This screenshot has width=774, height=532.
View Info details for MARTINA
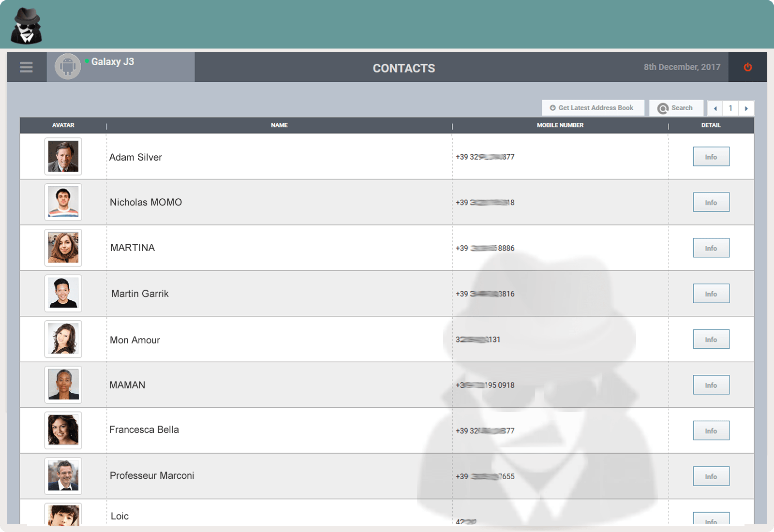(x=711, y=248)
